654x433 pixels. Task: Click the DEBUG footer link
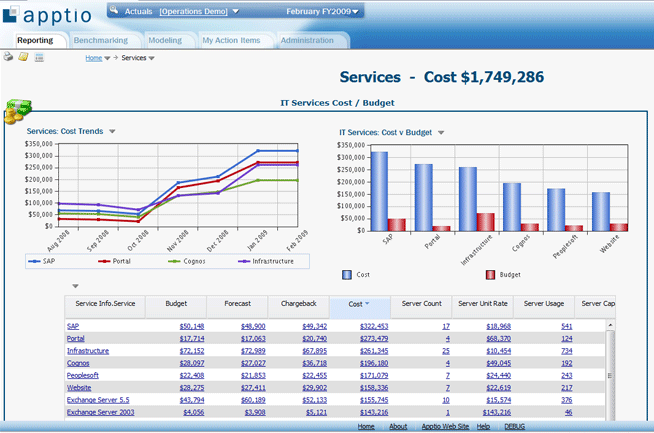(x=515, y=426)
